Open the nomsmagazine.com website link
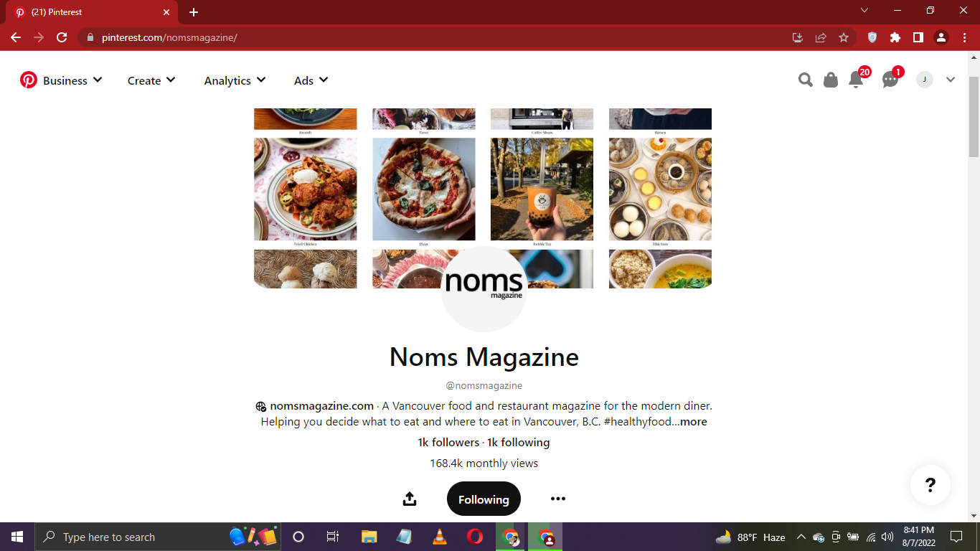This screenshot has height=551, width=980. pyautogui.click(x=321, y=406)
